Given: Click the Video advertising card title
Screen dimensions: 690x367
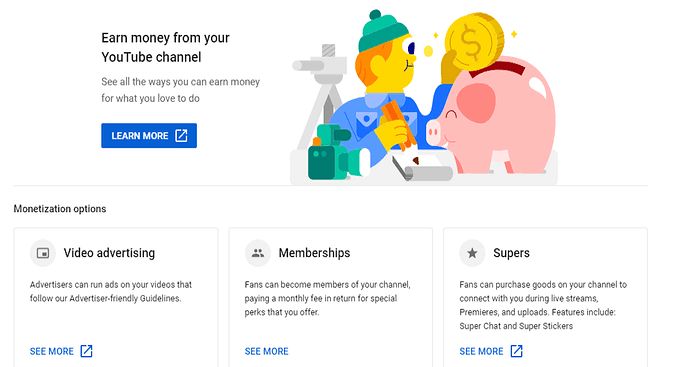Looking at the screenshot, I should click(x=109, y=253).
